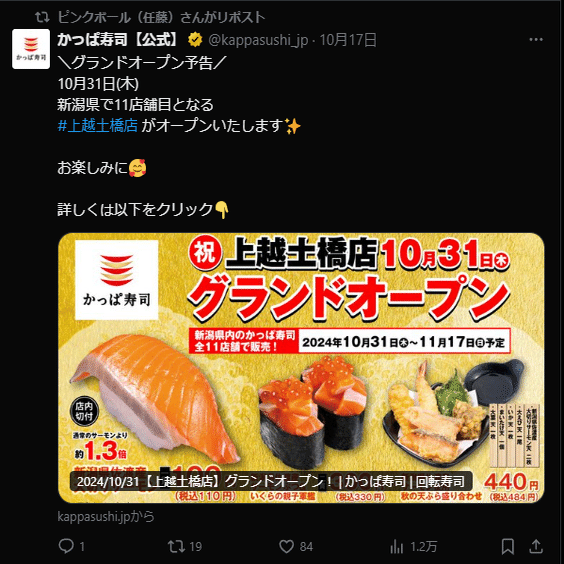Open the 10月17日 post timestamp

(x=348, y=40)
